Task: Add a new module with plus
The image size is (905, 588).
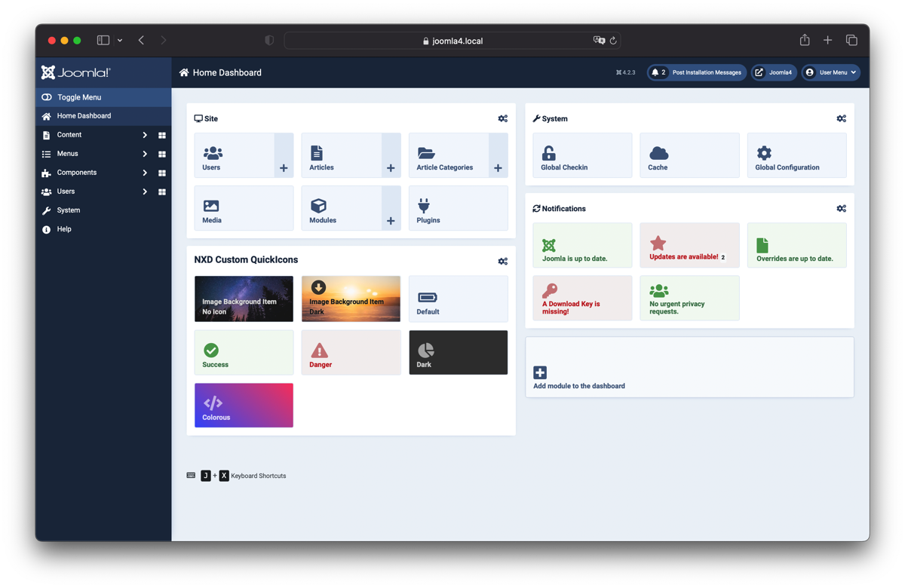Action: coord(391,208)
